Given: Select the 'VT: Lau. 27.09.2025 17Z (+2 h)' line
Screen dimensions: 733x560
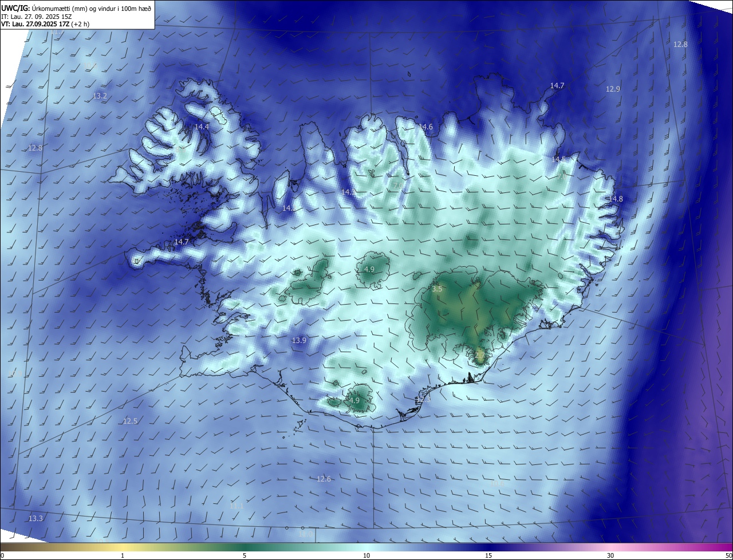Looking at the screenshot, I should tap(45, 24).
